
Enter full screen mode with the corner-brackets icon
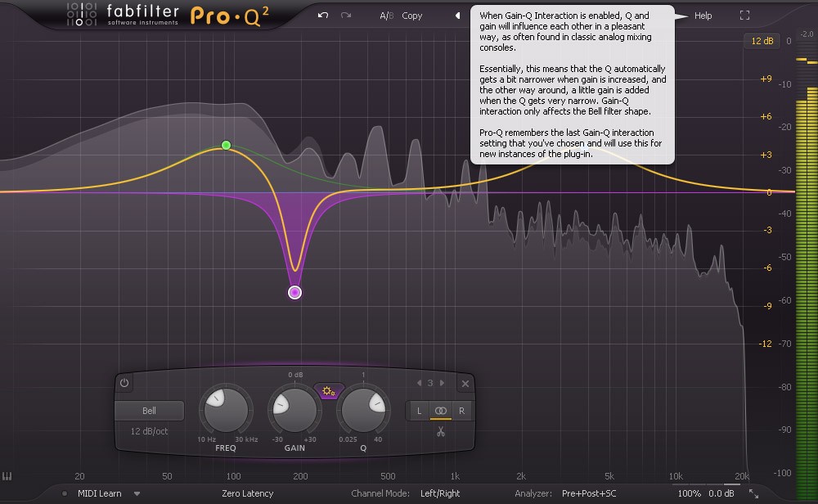(x=744, y=16)
